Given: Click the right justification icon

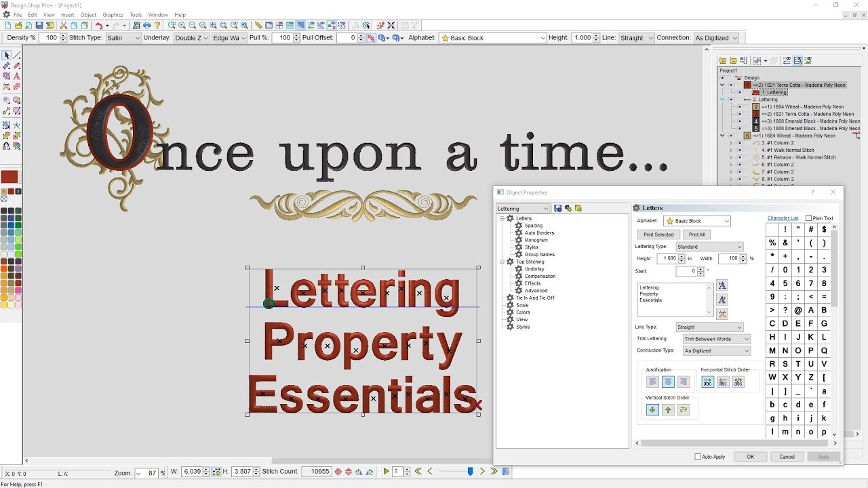Looking at the screenshot, I should tap(684, 382).
